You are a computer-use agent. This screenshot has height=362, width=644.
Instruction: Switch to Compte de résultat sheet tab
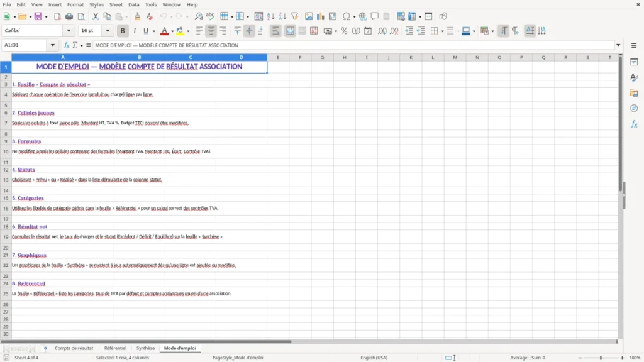(74, 348)
